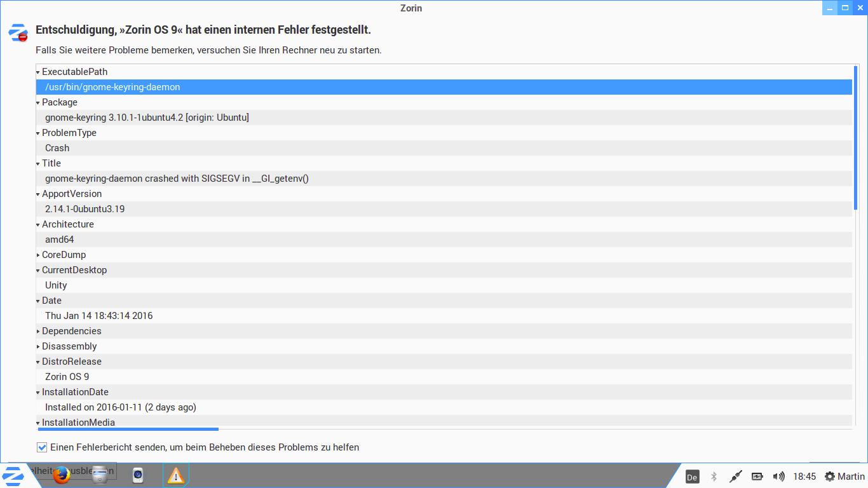This screenshot has width=868, height=488.
Task: Uncheck the 'Einen Fehlerbericht senden' checkbox
Action: pos(42,447)
